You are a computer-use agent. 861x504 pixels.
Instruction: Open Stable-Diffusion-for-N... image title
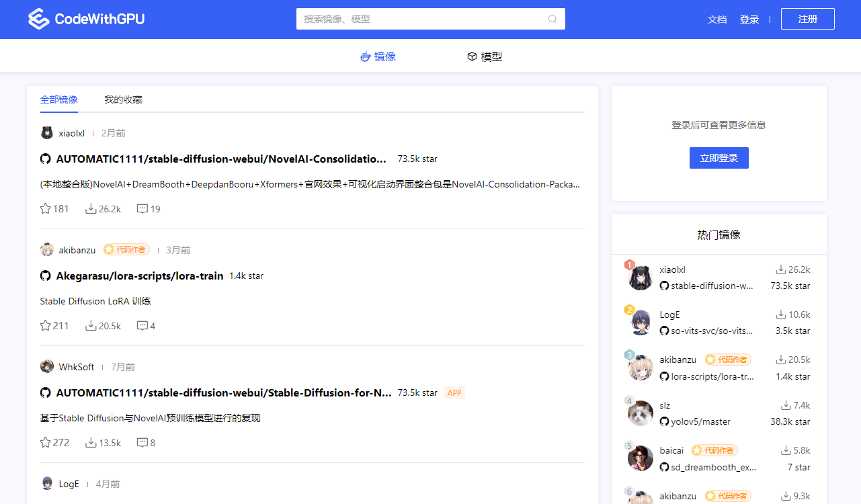pyautogui.click(x=224, y=393)
